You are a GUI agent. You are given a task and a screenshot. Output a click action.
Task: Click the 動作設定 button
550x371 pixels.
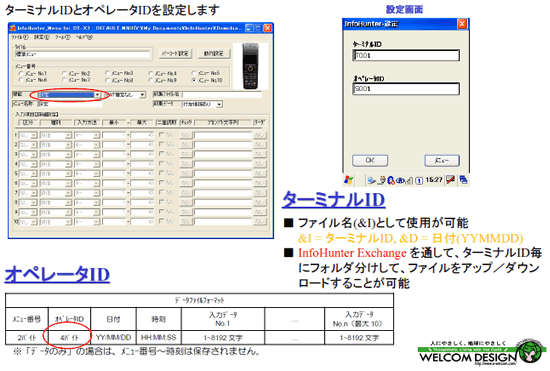coord(213,53)
